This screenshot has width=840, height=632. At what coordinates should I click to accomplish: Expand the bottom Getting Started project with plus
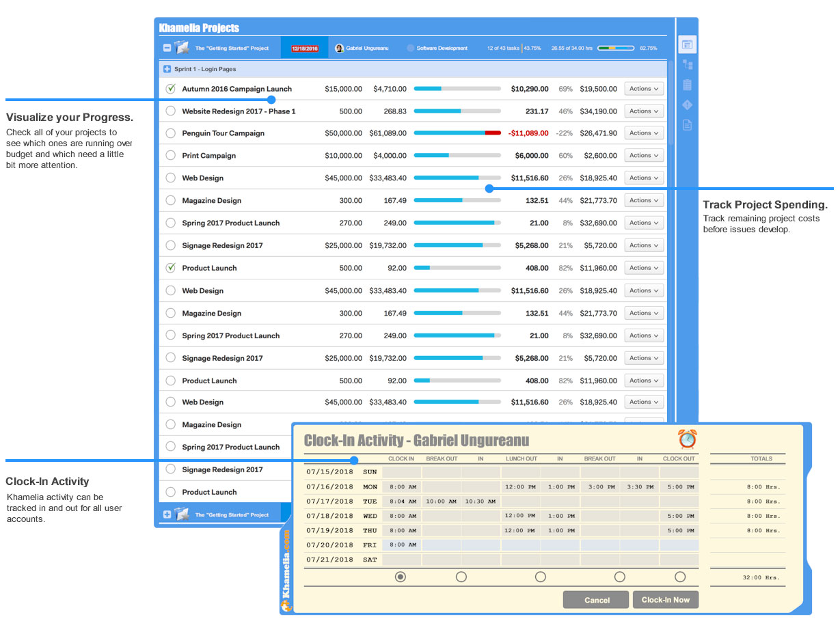[167, 514]
